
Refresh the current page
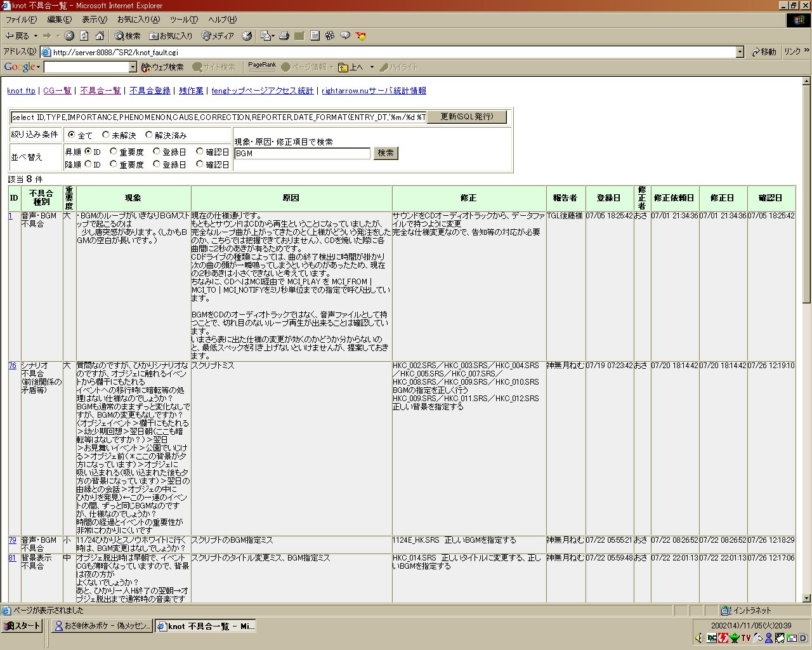tap(84, 36)
